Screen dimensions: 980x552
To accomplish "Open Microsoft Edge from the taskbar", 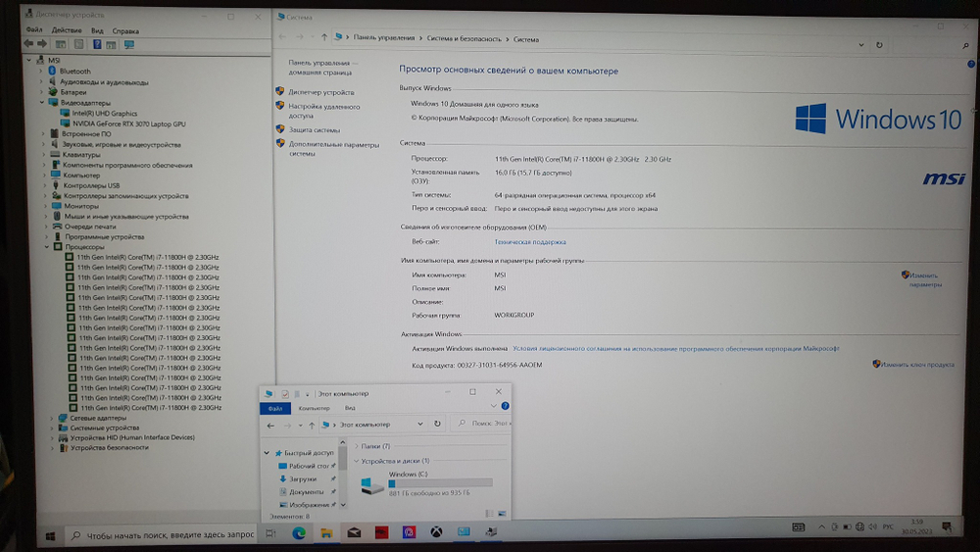I will (299, 532).
